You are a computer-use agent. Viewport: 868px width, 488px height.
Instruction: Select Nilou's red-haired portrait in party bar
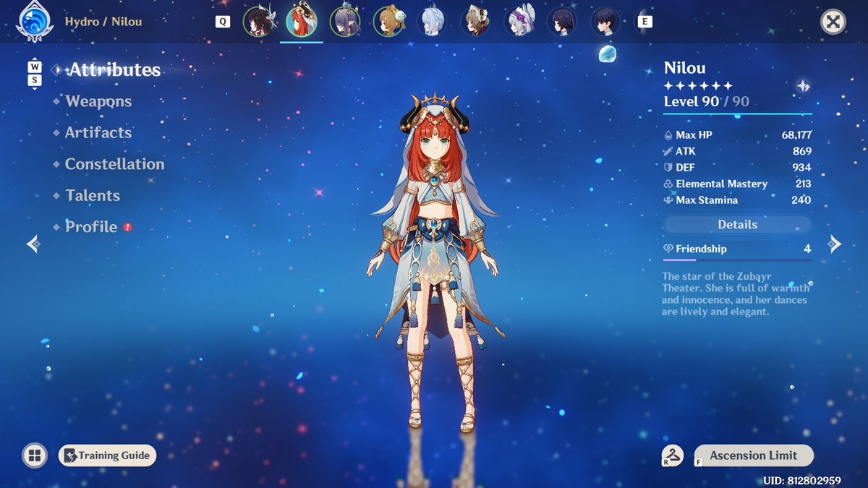click(x=302, y=22)
